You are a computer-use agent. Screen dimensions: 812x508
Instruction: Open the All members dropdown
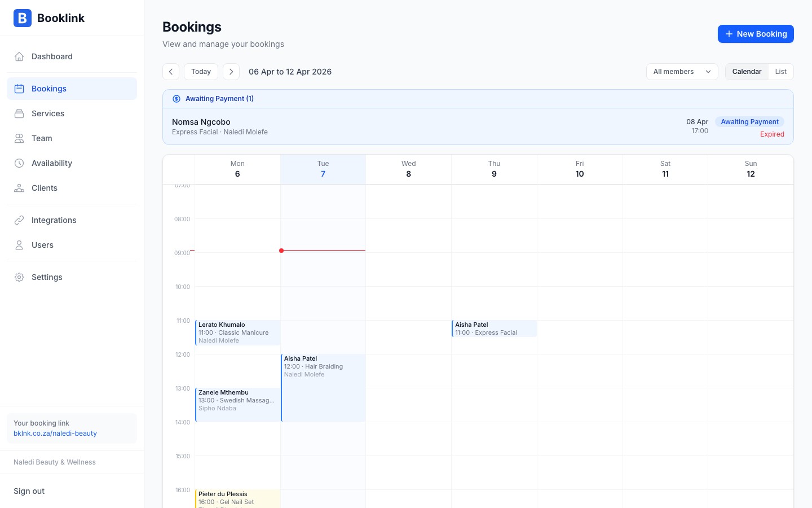point(682,72)
